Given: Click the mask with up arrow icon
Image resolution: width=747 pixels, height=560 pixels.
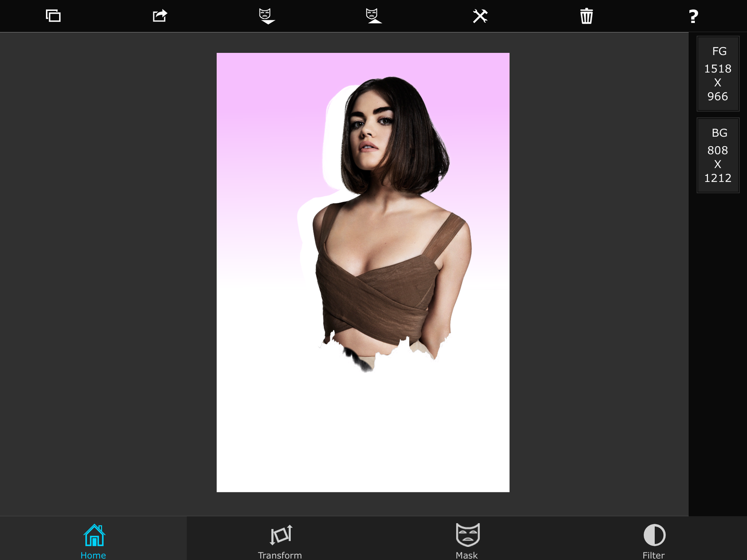Looking at the screenshot, I should coord(373,16).
